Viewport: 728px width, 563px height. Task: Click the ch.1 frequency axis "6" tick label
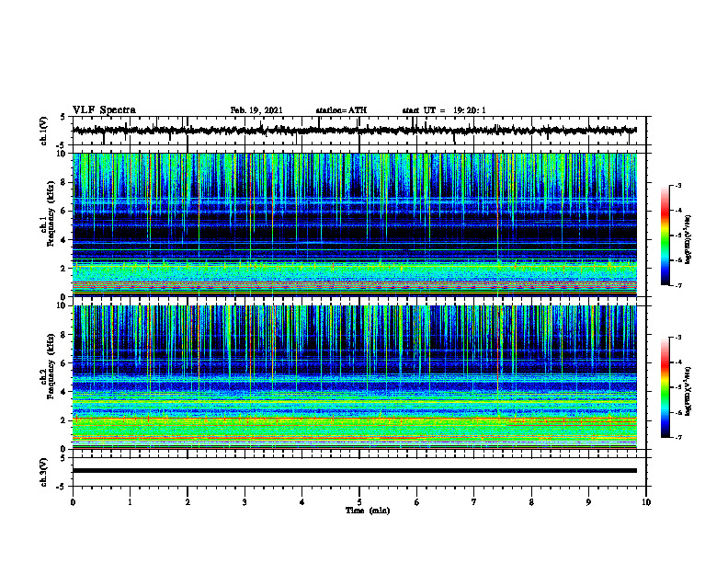(63, 211)
